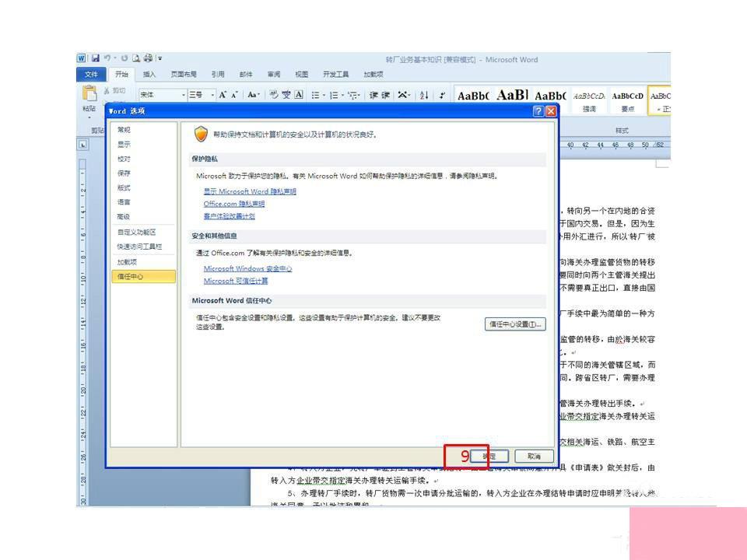Click the Increase Indent icon
The width and height of the screenshot is (747, 560).
pos(386,95)
